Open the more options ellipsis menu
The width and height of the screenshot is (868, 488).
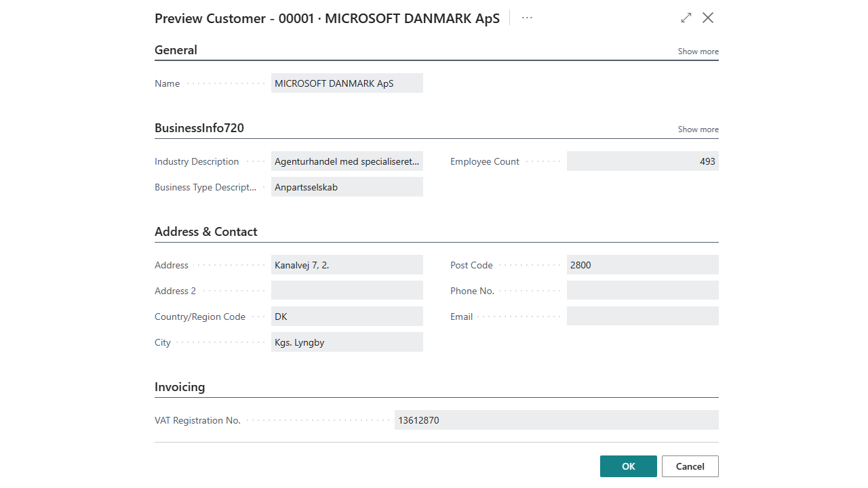[527, 18]
